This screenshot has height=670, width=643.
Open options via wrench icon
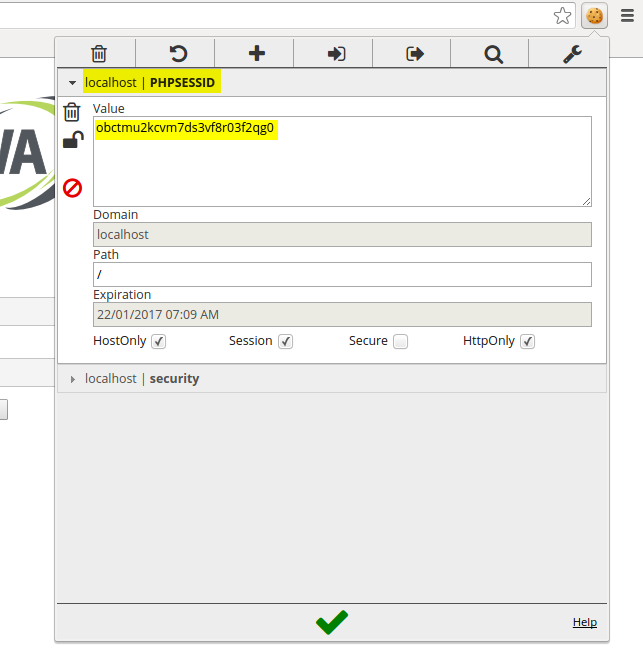[x=572, y=54]
